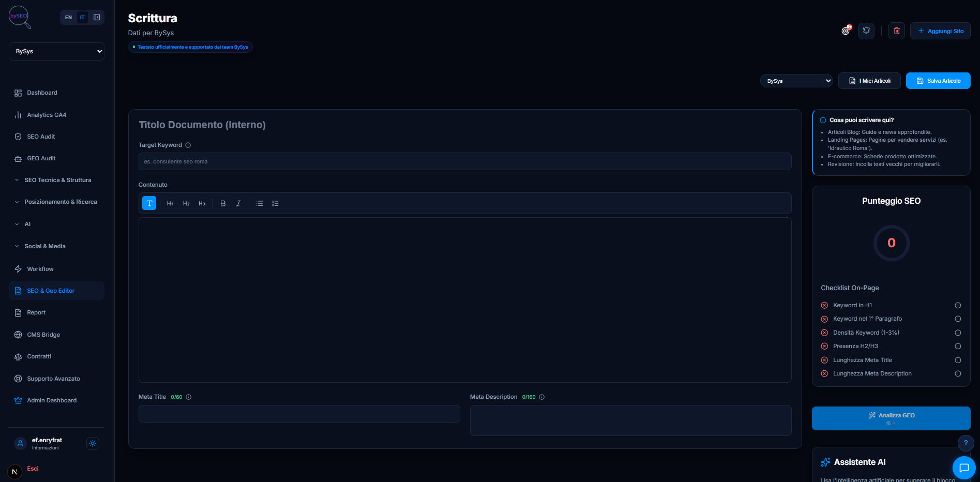This screenshot has height=482, width=980.
Task: Expand SEO Tecnica & Struttura section
Action: [56, 180]
